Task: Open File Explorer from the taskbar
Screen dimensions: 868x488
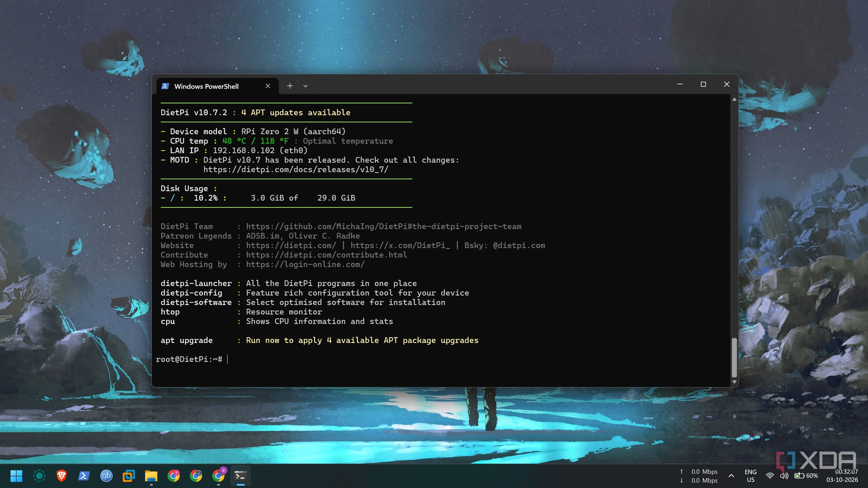Action: (x=151, y=476)
